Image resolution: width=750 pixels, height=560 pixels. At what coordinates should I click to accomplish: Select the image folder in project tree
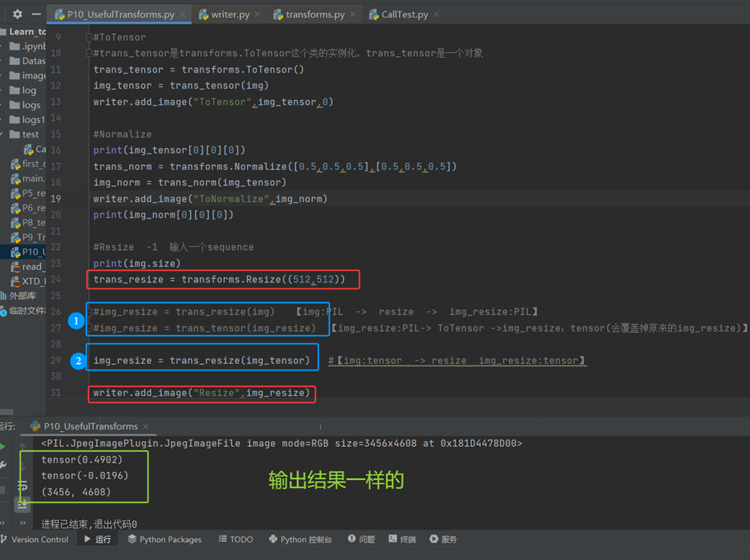pos(28,76)
